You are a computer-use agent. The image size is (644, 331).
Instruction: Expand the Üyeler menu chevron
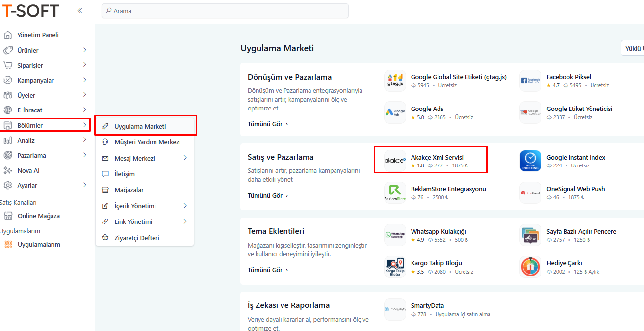point(84,95)
